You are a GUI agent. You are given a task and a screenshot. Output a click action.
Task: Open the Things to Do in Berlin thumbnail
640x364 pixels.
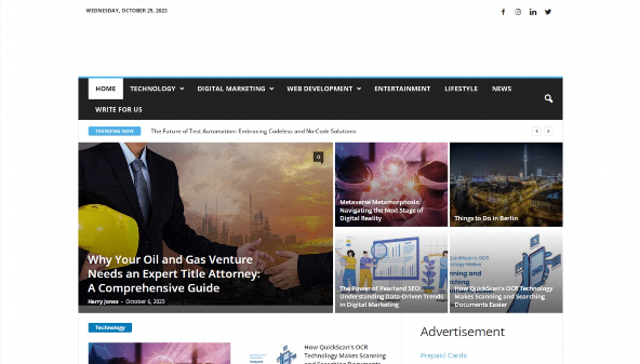(x=506, y=184)
